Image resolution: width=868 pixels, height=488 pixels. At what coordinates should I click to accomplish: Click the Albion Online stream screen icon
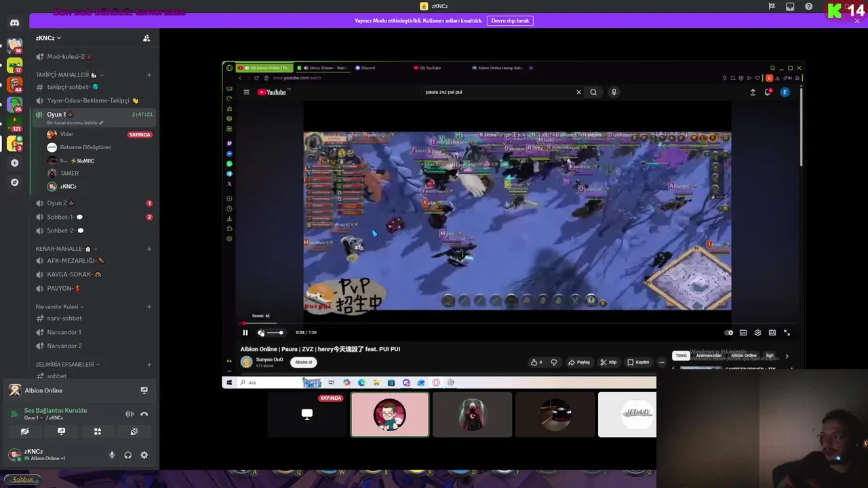click(144, 390)
